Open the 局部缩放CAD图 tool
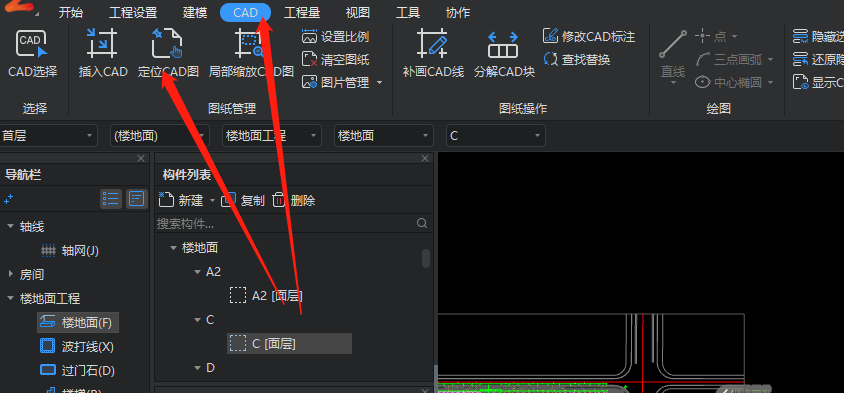Screen dimensions: 844x393 (x=251, y=54)
